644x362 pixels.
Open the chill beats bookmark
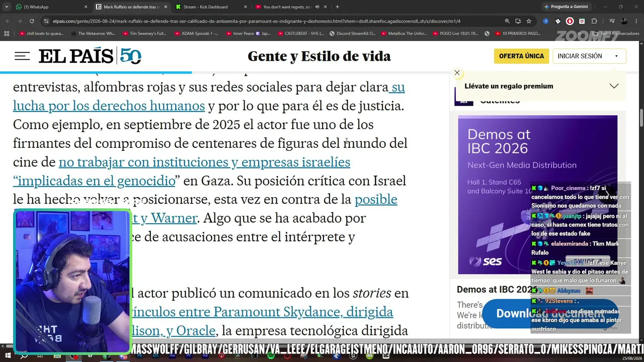pyautogui.click(x=41, y=33)
